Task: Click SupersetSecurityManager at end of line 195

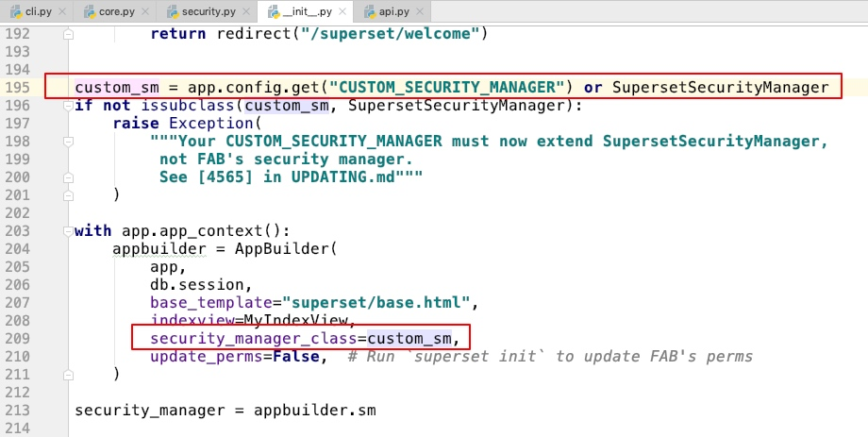Action: click(720, 88)
